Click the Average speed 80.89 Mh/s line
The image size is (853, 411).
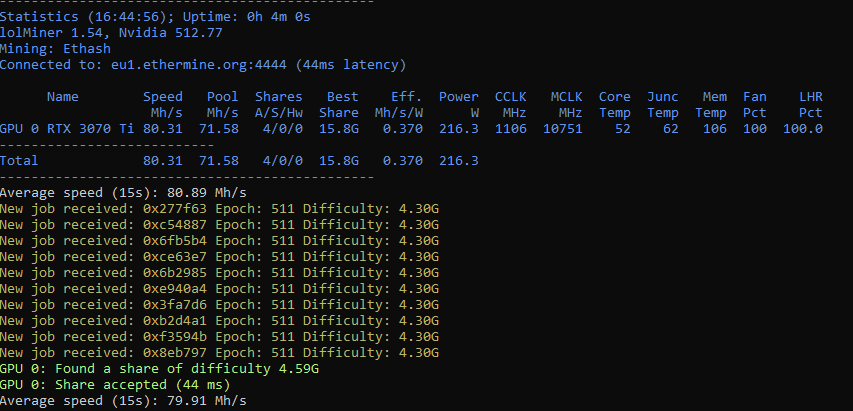[x=123, y=192]
